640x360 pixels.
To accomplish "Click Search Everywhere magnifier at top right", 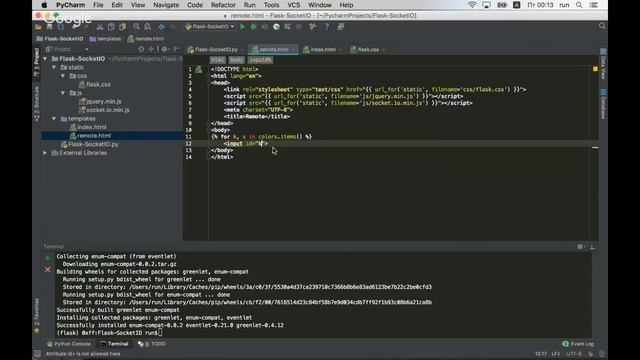I will click(602, 26).
